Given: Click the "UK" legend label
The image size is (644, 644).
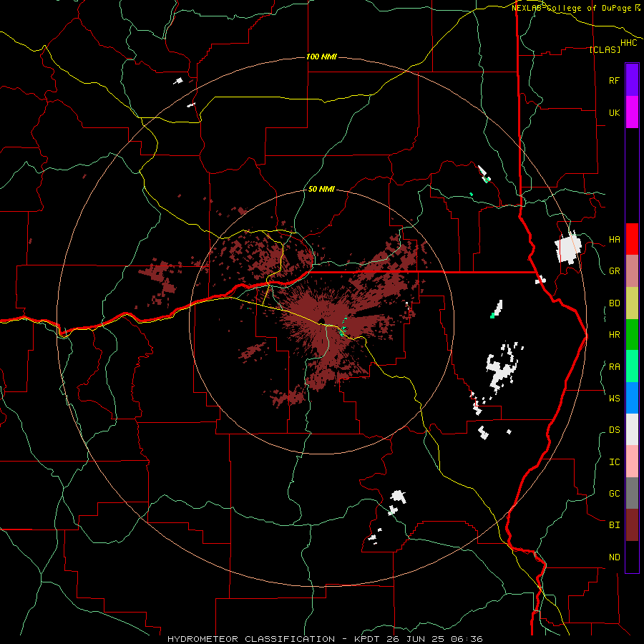Looking at the screenshot, I should click(614, 112).
